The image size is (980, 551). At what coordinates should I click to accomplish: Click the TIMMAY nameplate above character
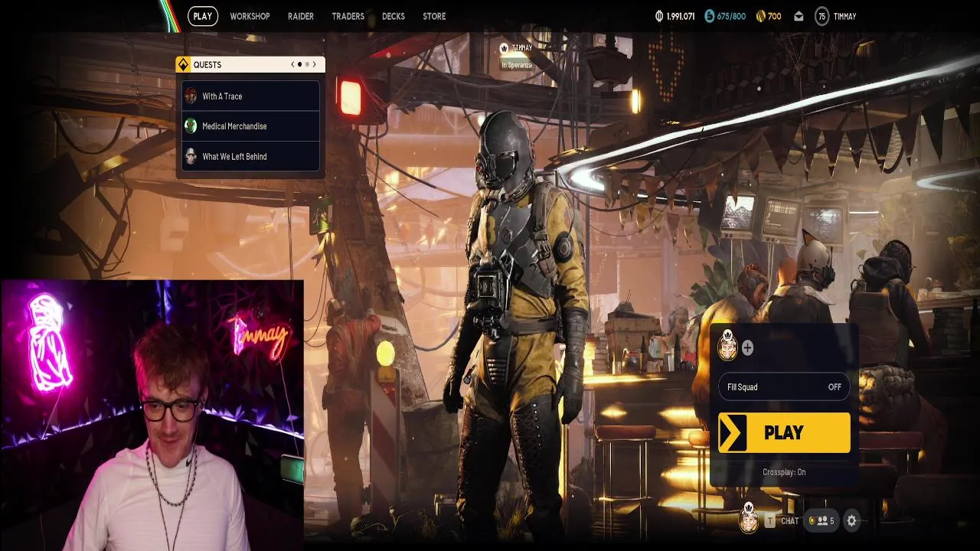516,47
